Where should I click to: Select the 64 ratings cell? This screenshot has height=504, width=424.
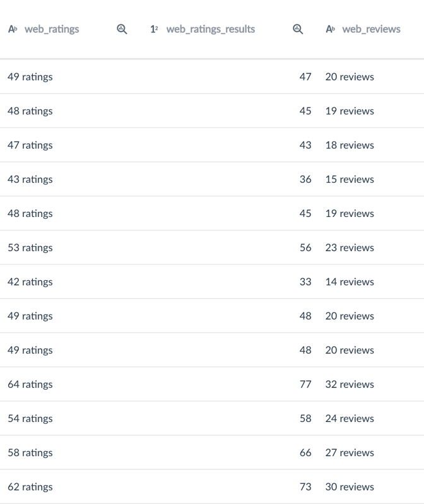point(30,384)
